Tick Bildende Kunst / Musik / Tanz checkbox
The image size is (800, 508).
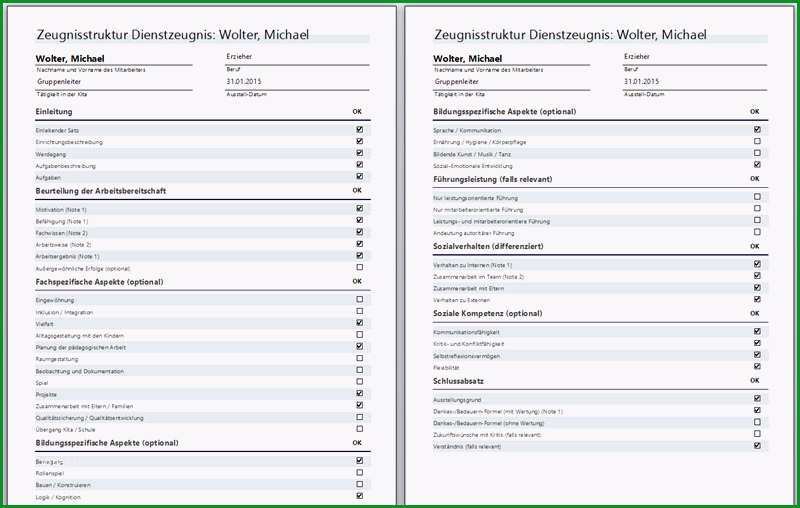pyautogui.click(x=757, y=153)
